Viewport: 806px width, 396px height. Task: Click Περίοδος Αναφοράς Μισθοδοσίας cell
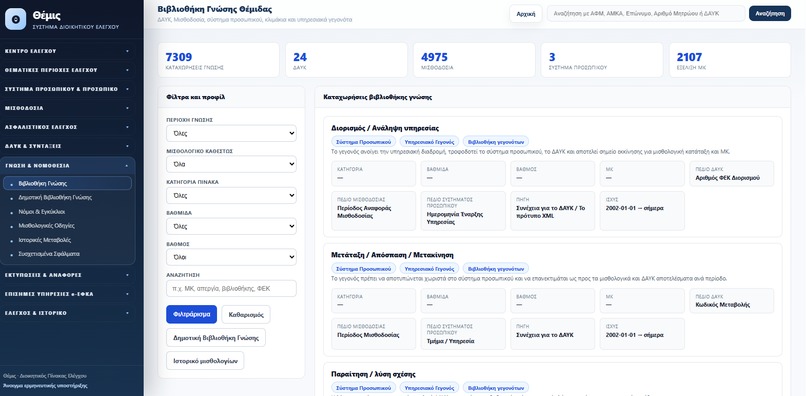point(373,211)
